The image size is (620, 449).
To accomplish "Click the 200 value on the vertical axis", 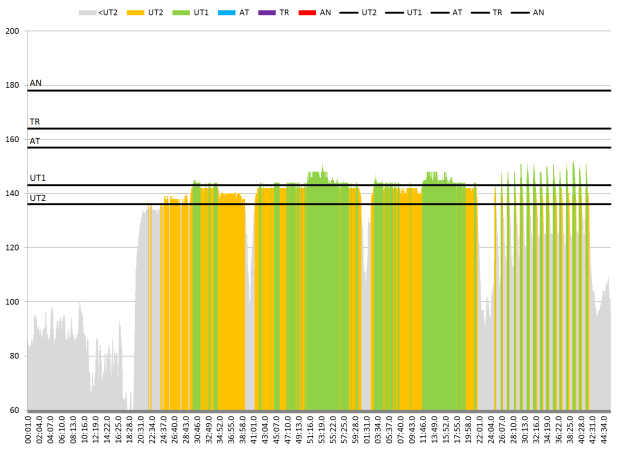I will (x=13, y=32).
